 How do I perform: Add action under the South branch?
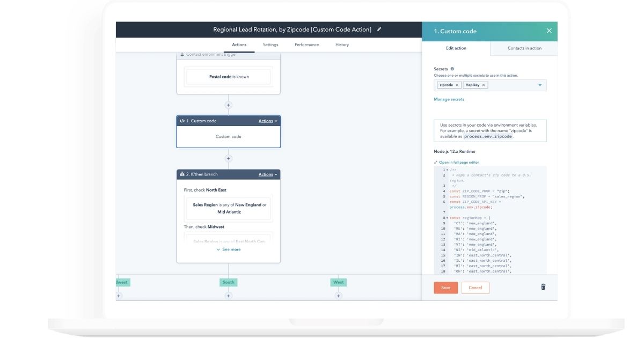click(228, 296)
